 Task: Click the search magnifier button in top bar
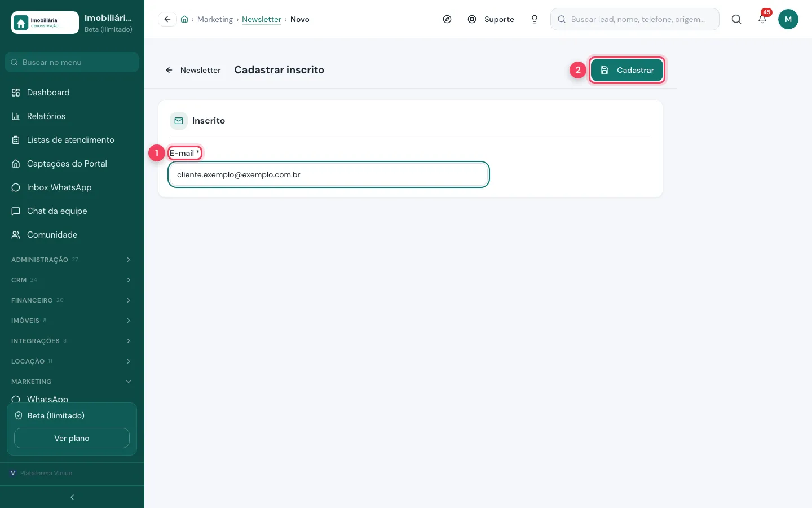point(736,19)
